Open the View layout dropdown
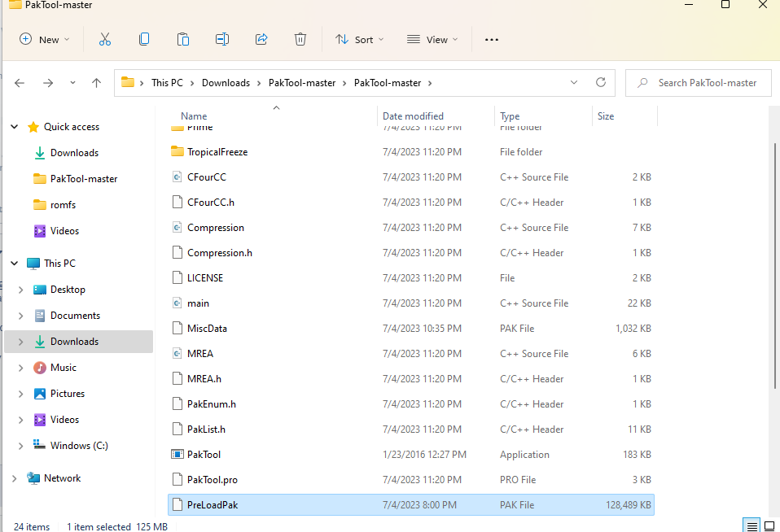The width and height of the screenshot is (780, 532). coord(432,39)
